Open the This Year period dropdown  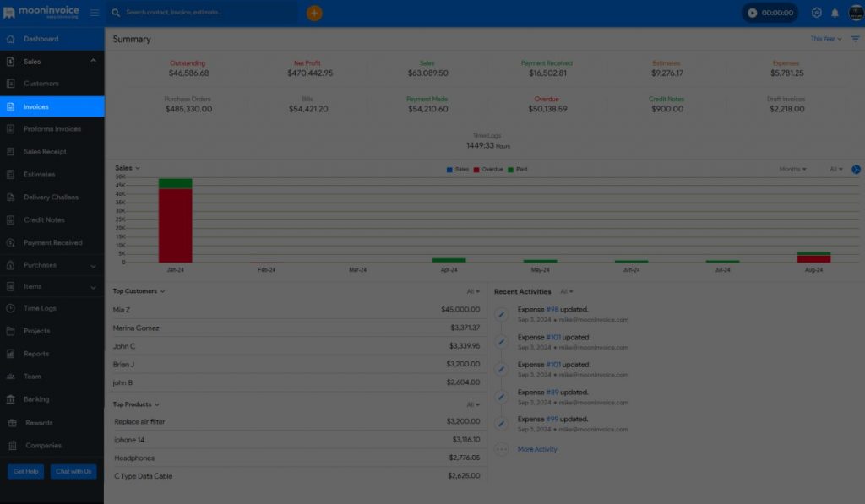click(825, 39)
